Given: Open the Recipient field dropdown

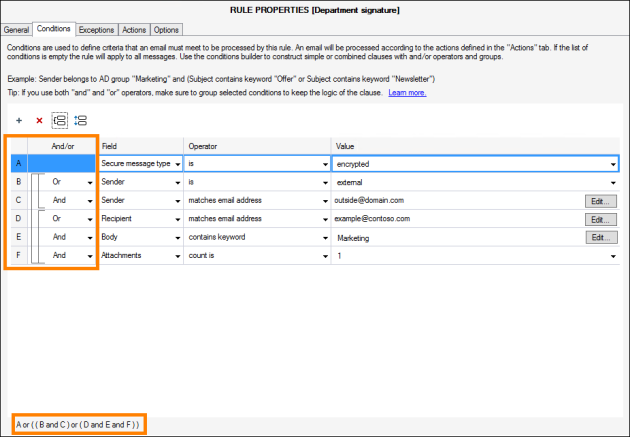Looking at the screenshot, I should click(x=178, y=220).
